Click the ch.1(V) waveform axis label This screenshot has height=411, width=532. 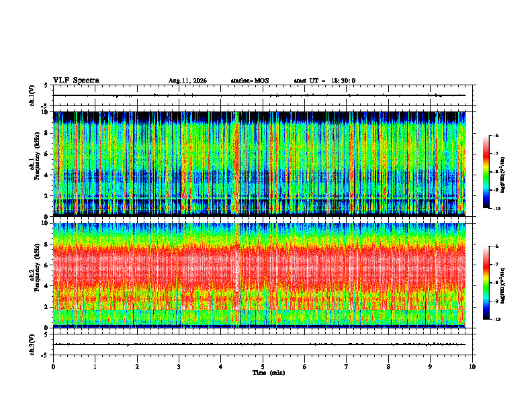(x=32, y=95)
